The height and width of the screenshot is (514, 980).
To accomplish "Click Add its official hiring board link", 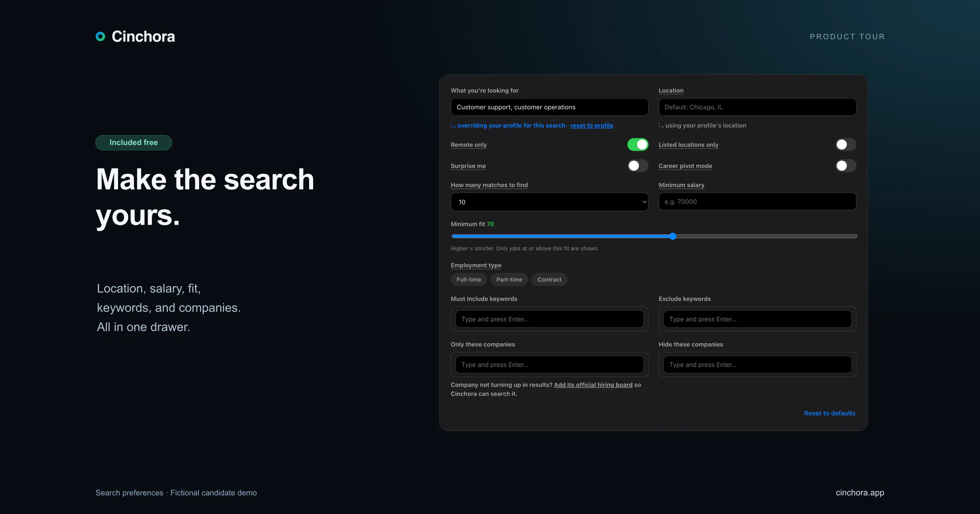I will point(593,385).
